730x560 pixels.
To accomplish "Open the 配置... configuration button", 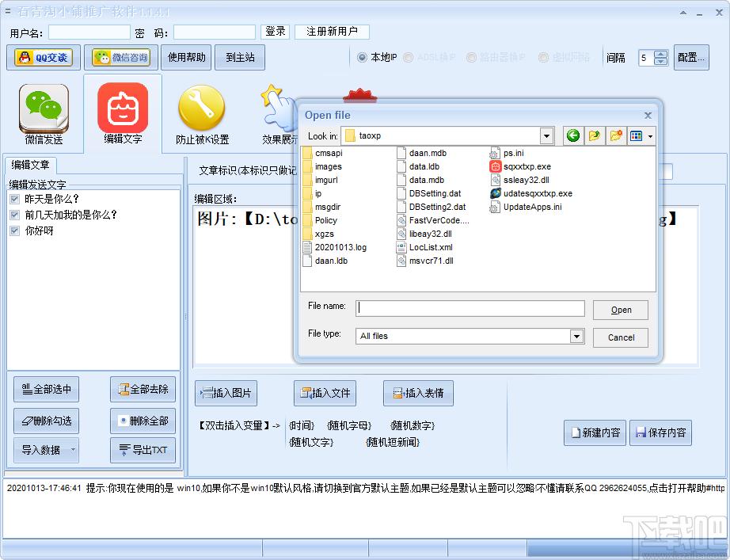I will tap(691, 57).
